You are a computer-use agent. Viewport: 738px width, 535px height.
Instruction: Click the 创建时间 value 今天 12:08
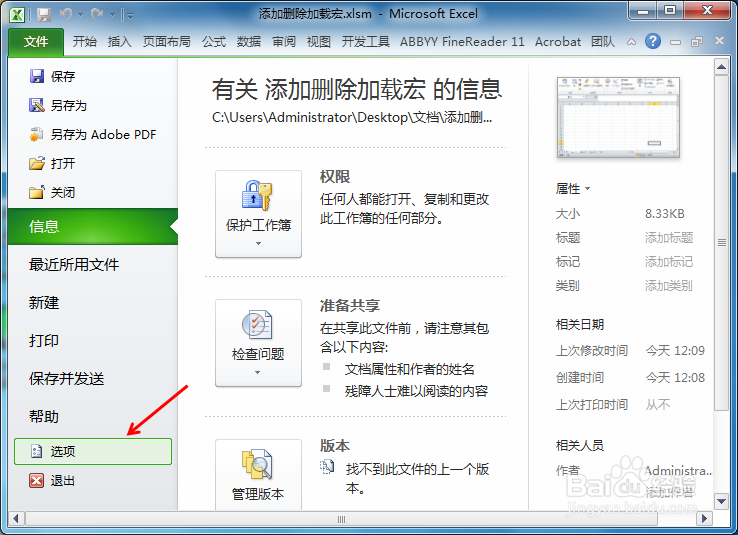point(675,377)
